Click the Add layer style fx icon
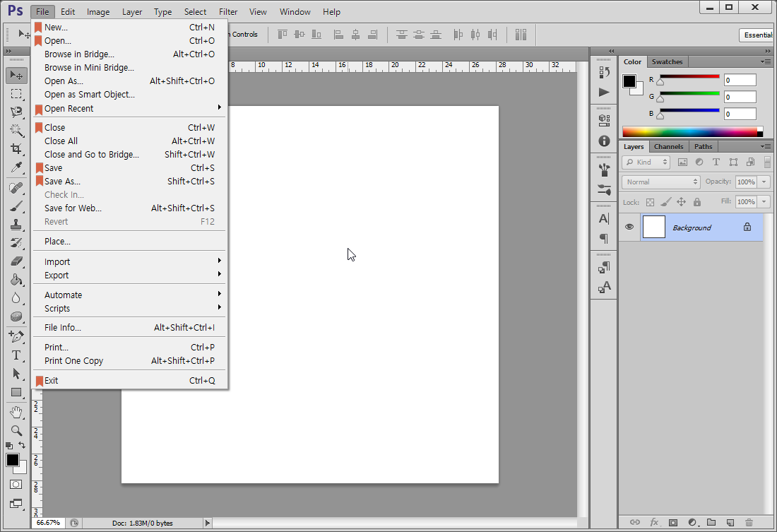Image resolution: width=777 pixels, height=532 pixels. click(x=654, y=522)
